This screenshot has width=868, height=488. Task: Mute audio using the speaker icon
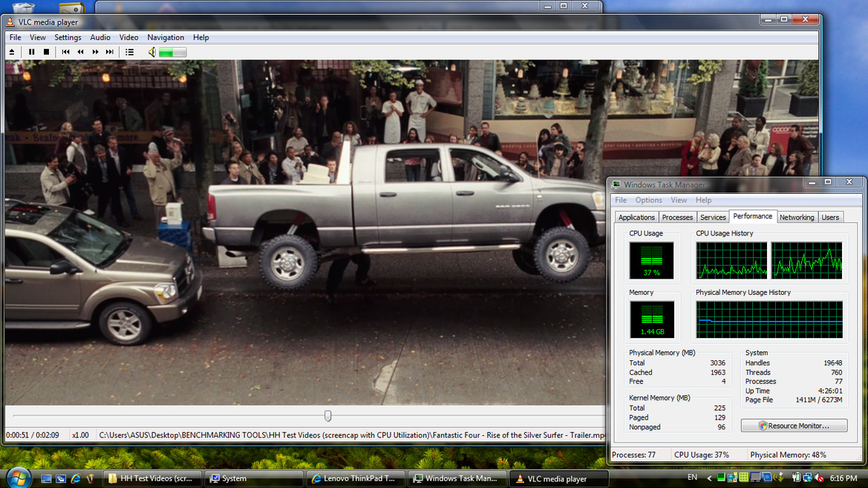(x=151, y=52)
